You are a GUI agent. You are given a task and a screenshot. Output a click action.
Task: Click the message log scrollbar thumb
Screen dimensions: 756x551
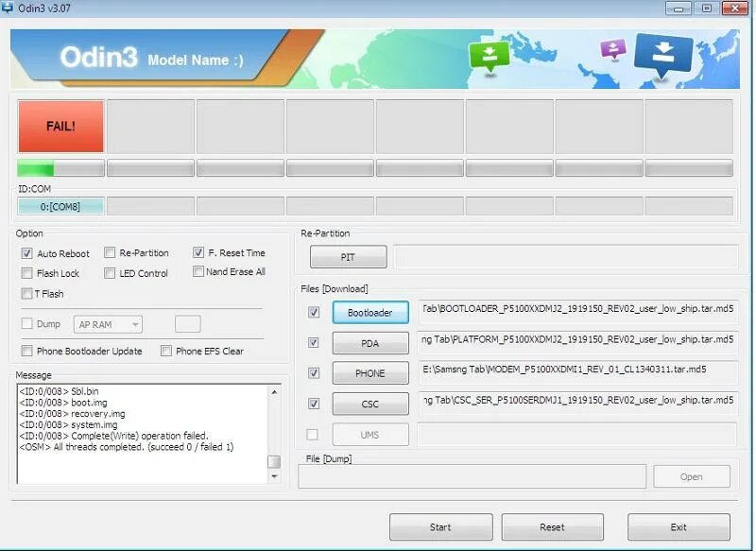[x=274, y=461]
